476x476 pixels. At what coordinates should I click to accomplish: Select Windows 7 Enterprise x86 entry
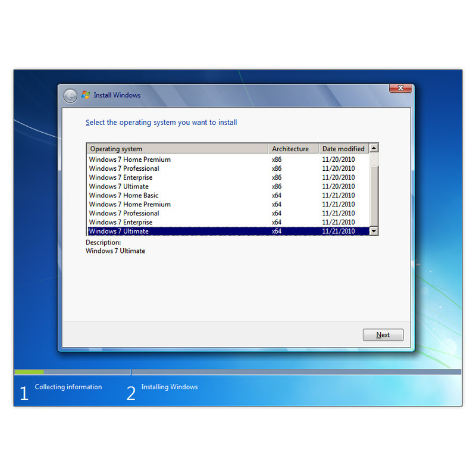pos(228,177)
